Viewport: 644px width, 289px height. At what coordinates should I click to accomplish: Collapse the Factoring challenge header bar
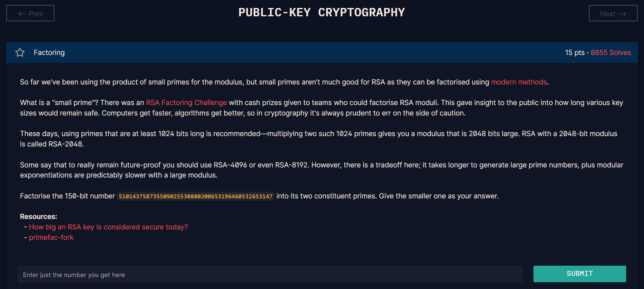coord(322,53)
